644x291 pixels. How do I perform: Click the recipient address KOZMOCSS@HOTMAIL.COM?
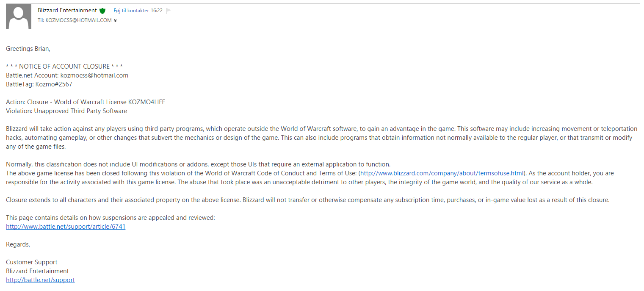point(78,20)
